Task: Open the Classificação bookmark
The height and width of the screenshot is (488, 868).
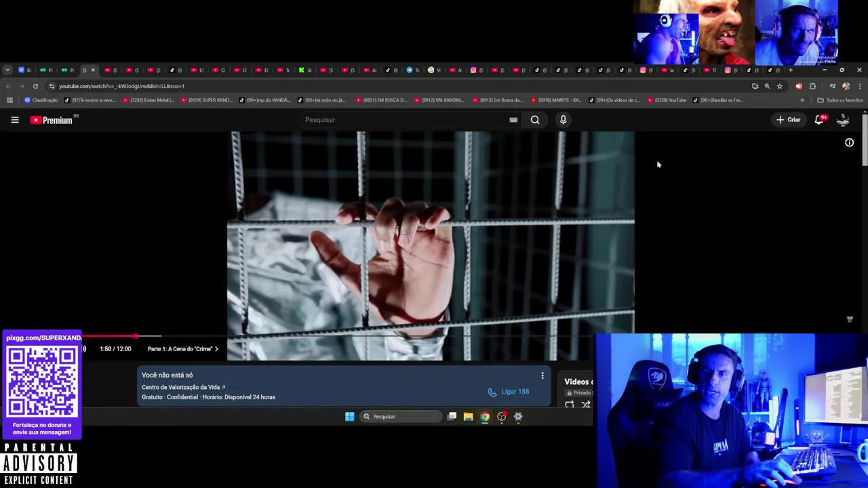Action: coord(41,100)
